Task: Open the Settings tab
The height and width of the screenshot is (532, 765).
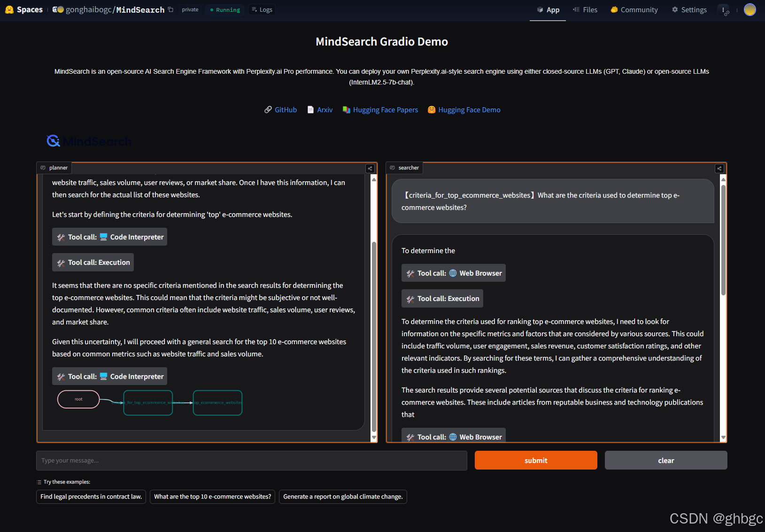Action: (x=689, y=10)
